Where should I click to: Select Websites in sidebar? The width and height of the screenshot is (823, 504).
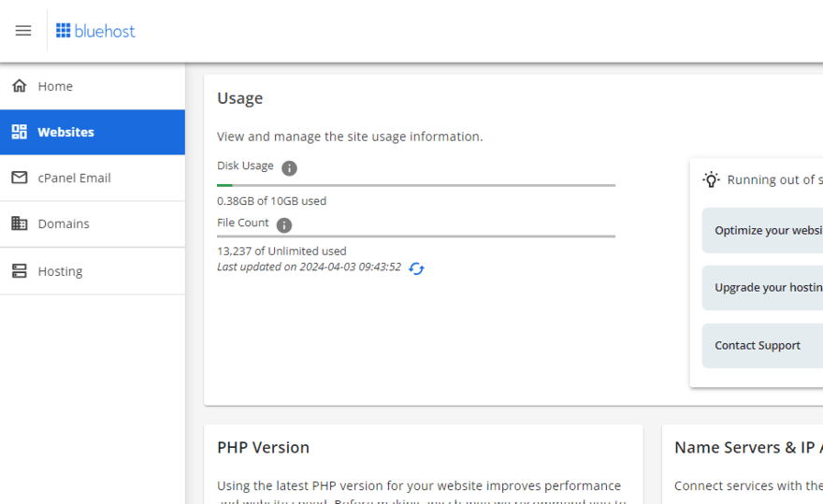point(93,132)
